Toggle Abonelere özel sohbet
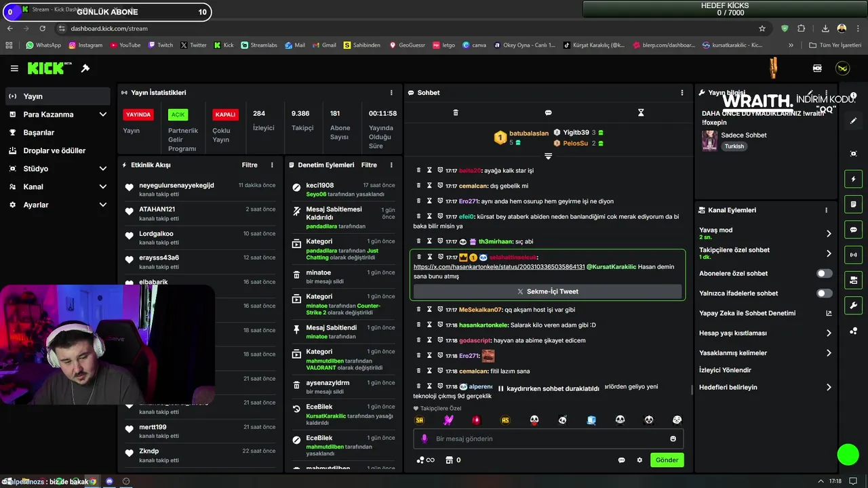Image resolution: width=868 pixels, height=488 pixels. (824, 274)
